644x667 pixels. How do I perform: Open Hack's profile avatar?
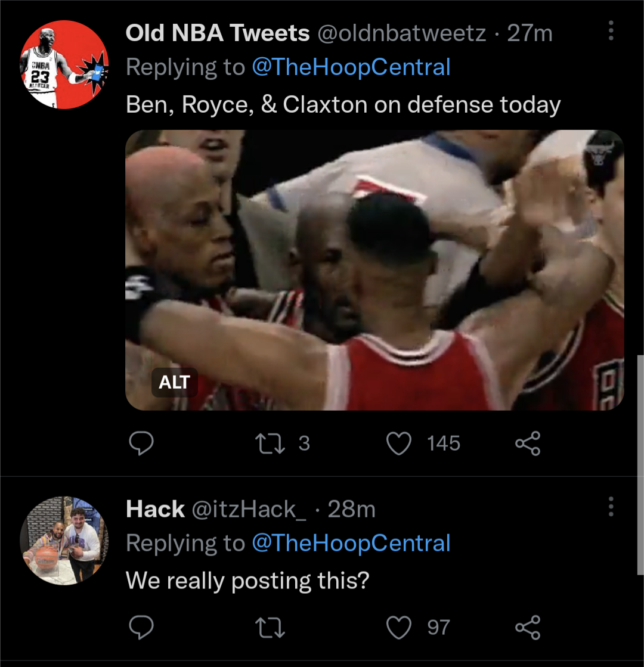click(64, 540)
